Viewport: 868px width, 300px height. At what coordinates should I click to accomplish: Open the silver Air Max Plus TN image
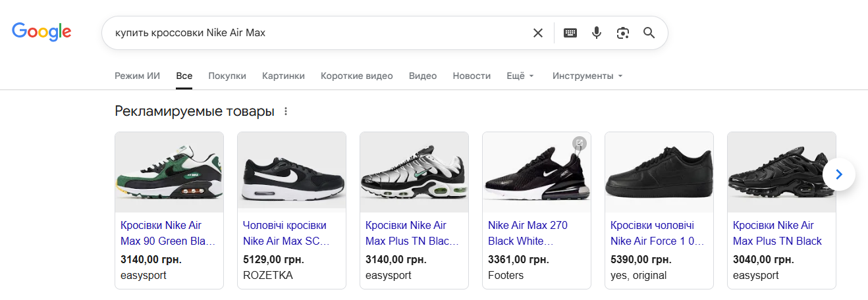(414, 172)
